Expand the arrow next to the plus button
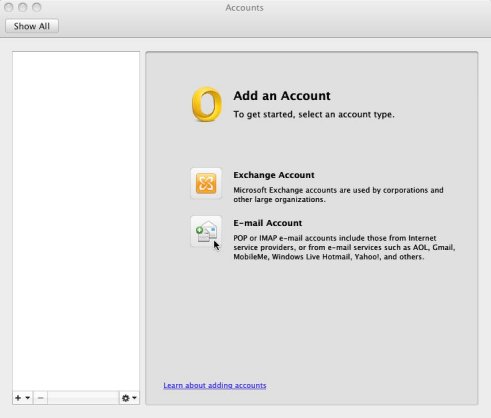The image size is (491, 418). [28, 398]
